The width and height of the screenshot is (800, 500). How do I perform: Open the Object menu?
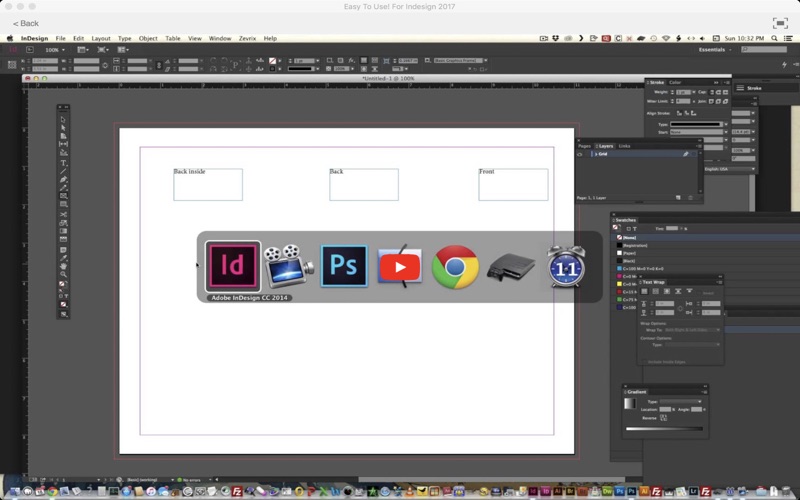click(x=148, y=38)
